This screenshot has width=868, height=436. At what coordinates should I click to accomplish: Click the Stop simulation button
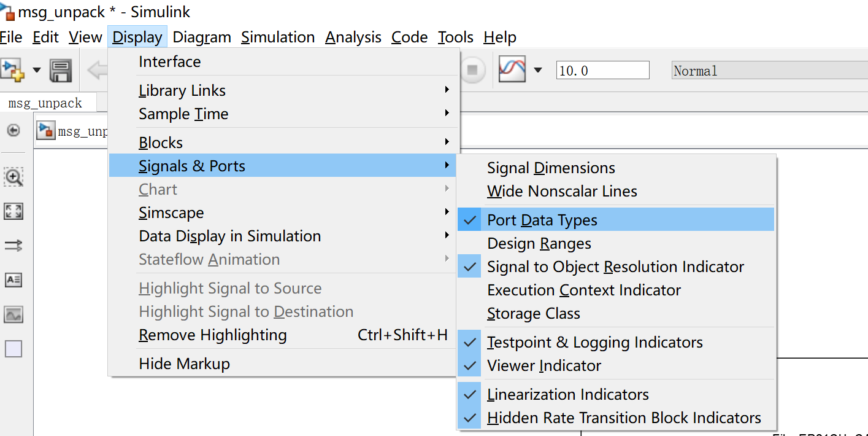pyautogui.click(x=472, y=70)
